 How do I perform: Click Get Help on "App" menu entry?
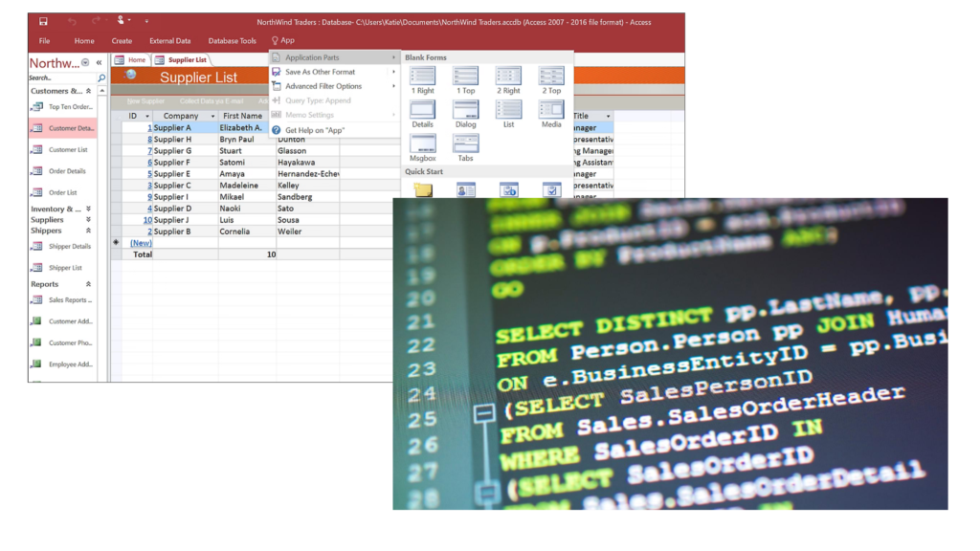[x=335, y=130]
